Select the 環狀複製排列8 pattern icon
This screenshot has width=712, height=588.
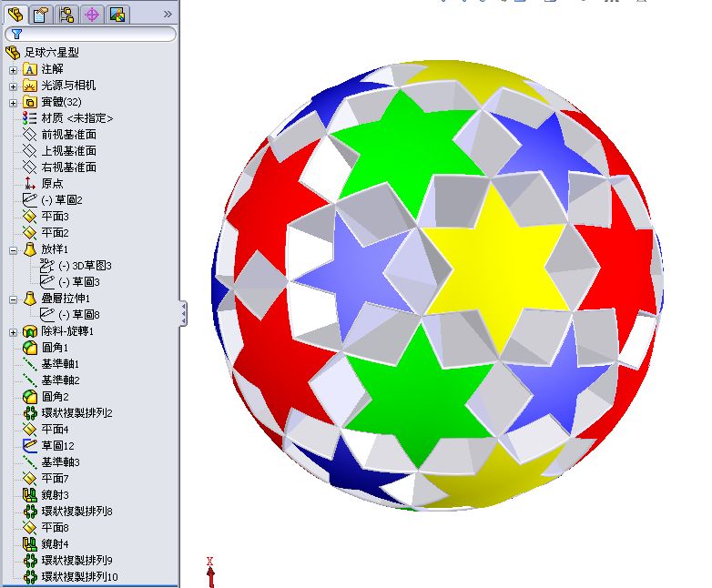[29, 512]
